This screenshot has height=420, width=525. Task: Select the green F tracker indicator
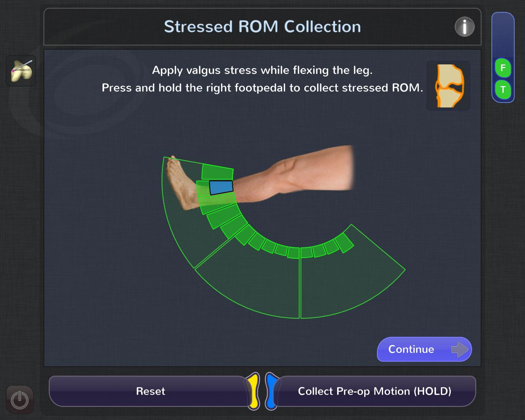pyautogui.click(x=503, y=68)
